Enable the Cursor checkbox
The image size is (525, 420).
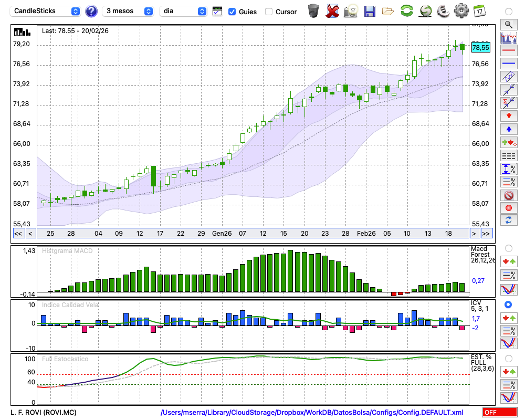[x=269, y=12]
